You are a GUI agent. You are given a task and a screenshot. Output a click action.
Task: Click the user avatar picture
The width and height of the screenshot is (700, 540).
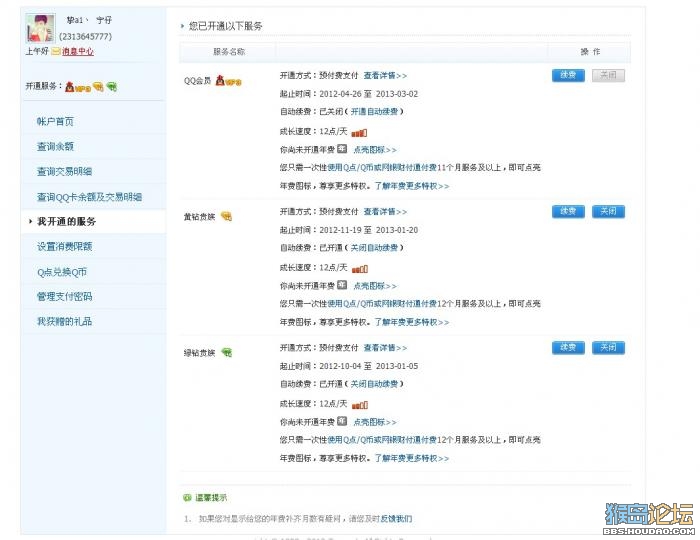click(41, 28)
